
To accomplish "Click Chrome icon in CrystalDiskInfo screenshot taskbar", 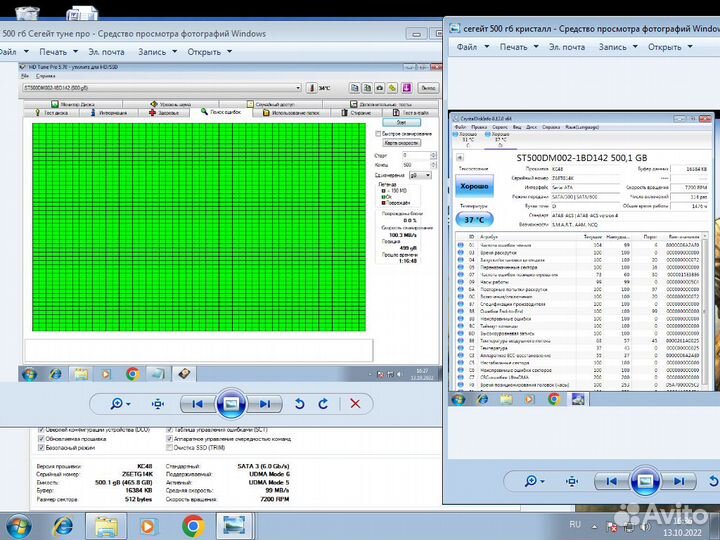I will (554, 399).
